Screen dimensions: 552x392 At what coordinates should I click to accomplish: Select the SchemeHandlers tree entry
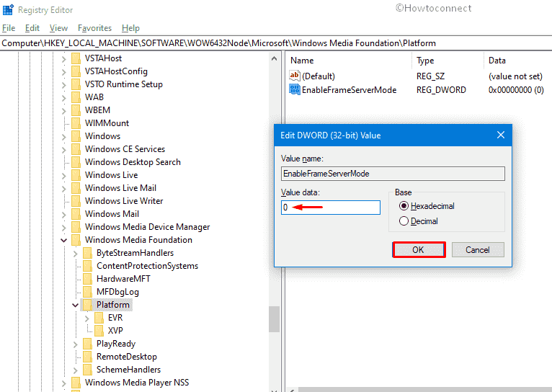coord(128,370)
